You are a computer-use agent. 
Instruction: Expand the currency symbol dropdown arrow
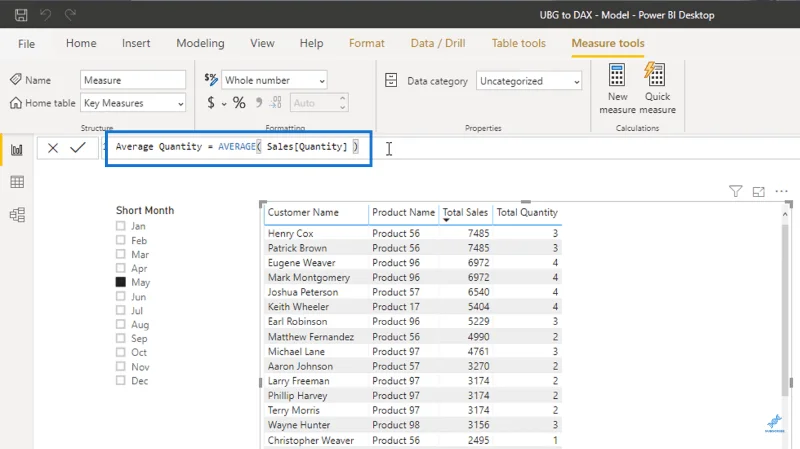tap(223, 104)
